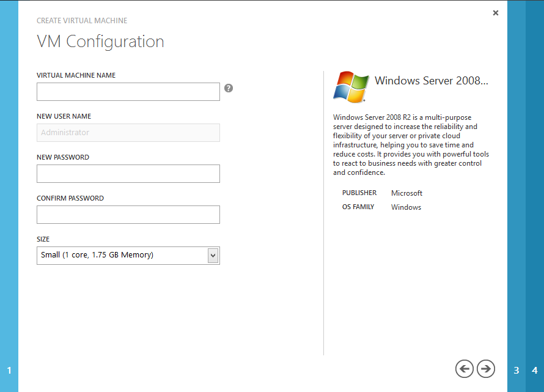Click the OS family value Windows
Viewport: 544px width, 392px height.
coord(406,207)
